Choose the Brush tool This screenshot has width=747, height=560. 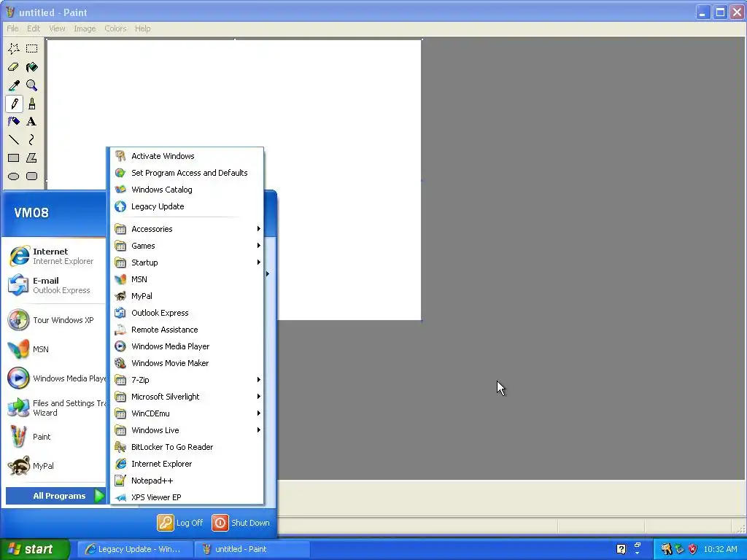pos(32,104)
